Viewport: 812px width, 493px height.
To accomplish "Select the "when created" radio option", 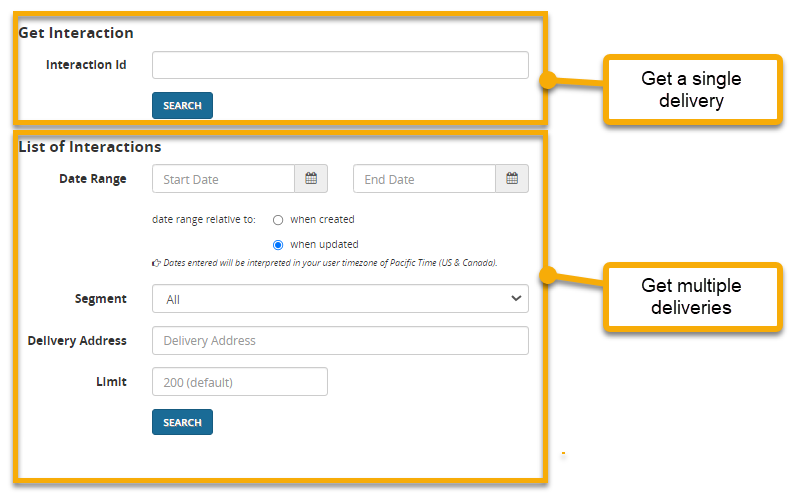I will [x=278, y=220].
